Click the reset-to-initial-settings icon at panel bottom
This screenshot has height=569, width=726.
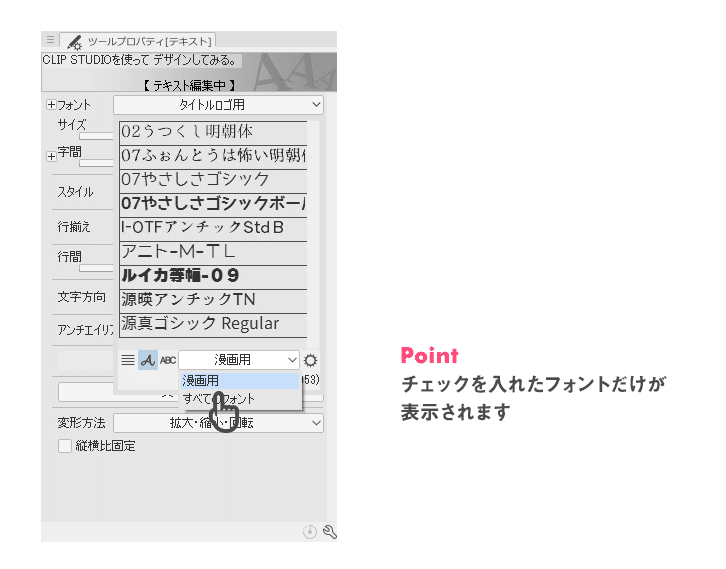click(310, 531)
